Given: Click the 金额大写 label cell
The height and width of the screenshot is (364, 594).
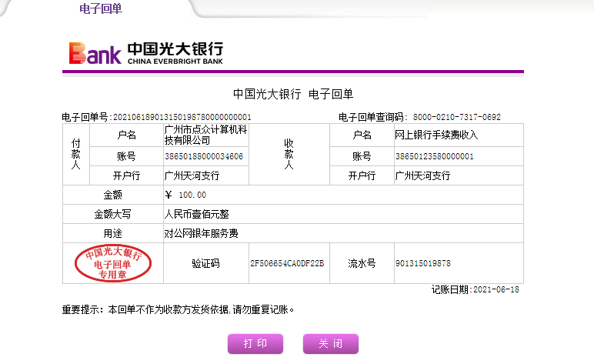Looking at the screenshot, I should pyautogui.click(x=113, y=215).
